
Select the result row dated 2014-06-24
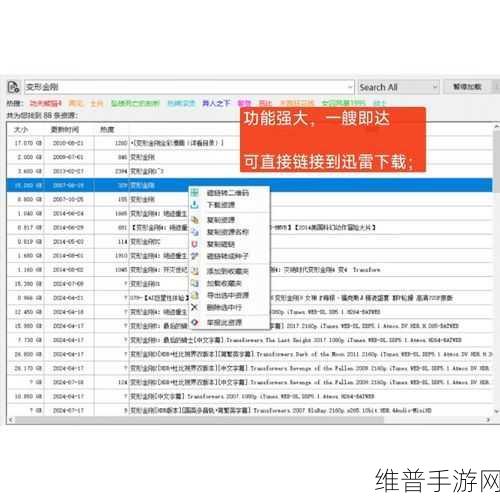[250, 213]
